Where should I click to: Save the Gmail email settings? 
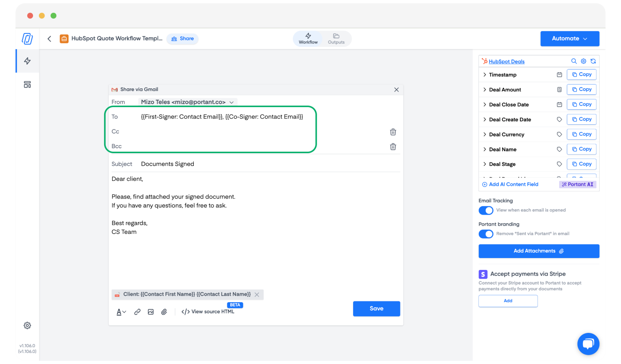pos(376,309)
